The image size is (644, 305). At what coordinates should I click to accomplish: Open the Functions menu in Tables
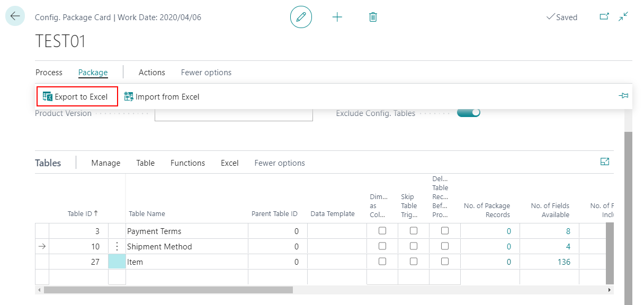[x=187, y=163]
